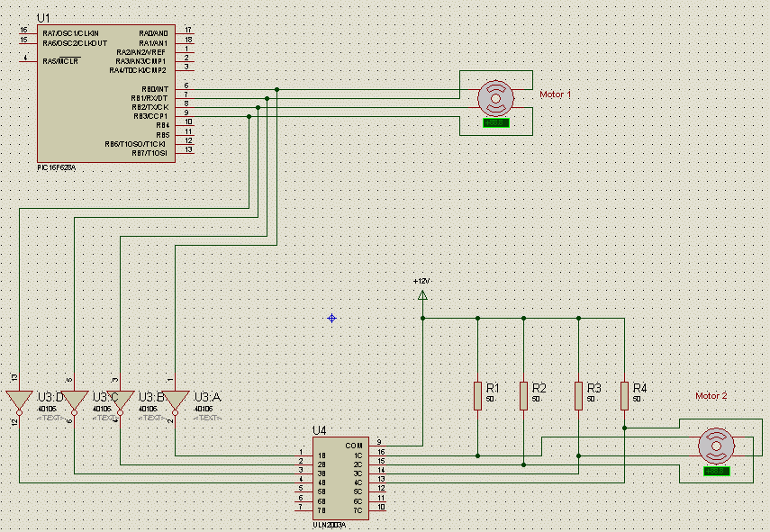Click the COM pin 9 on U4
770x532 pixels.
(x=380, y=446)
